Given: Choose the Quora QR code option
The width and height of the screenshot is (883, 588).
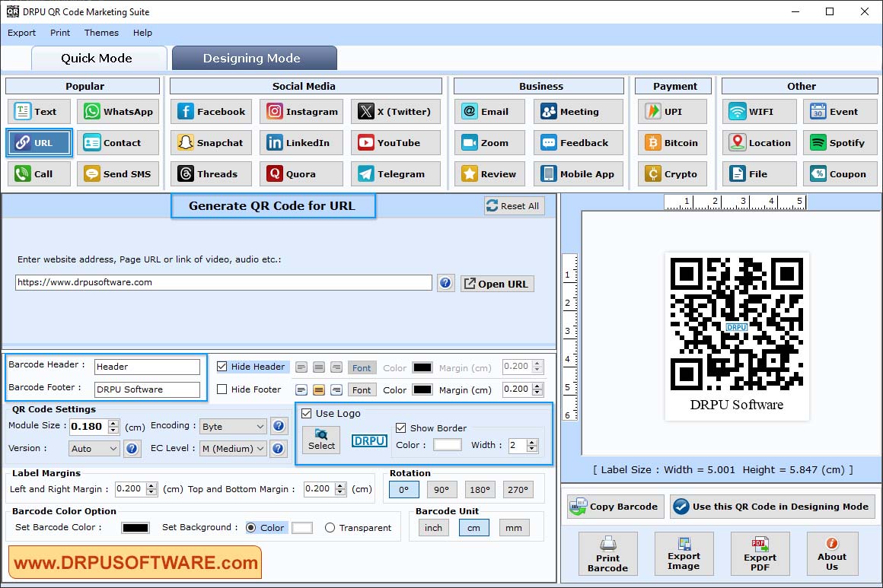Looking at the screenshot, I should (301, 174).
